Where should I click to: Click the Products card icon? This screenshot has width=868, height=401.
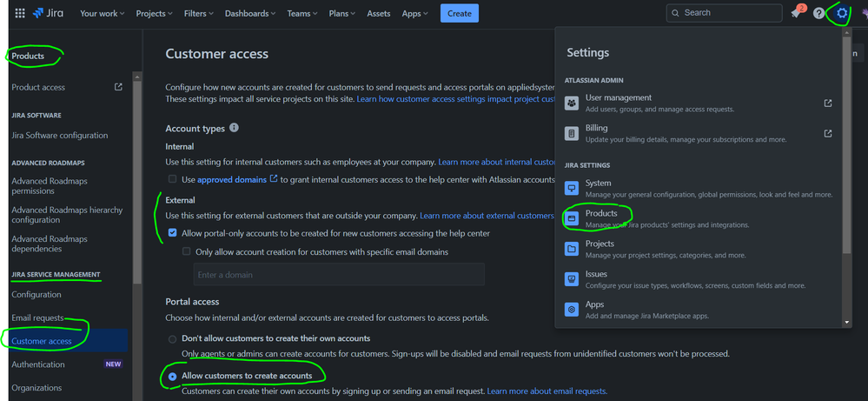coord(572,219)
